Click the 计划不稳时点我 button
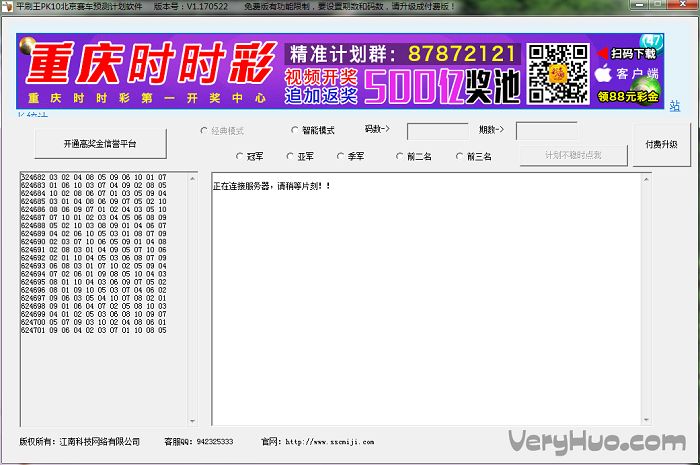700x465 pixels. [573, 155]
